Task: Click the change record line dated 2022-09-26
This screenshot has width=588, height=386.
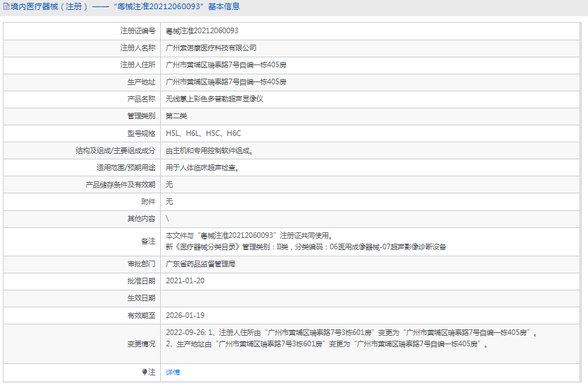Action: (x=351, y=332)
